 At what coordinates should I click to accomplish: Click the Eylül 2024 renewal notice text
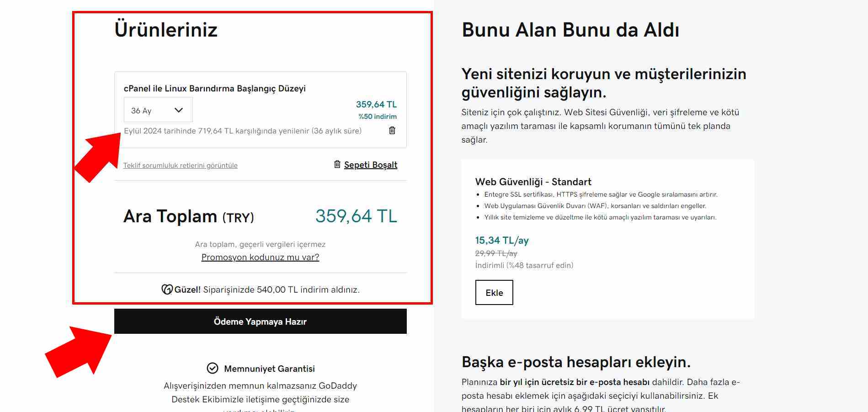click(x=243, y=131)
